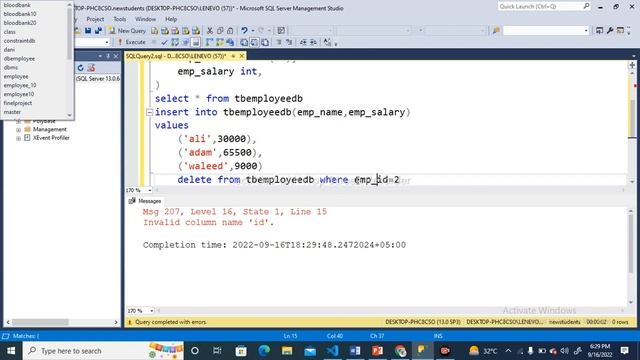Click the Cut scissors icon
This screenshot has width=640, height=360.
(210, 31)
